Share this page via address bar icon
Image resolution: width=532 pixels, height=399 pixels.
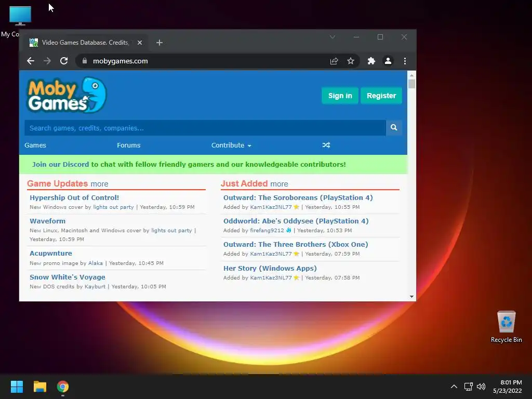pyautogui.click(x=334, y=61)
